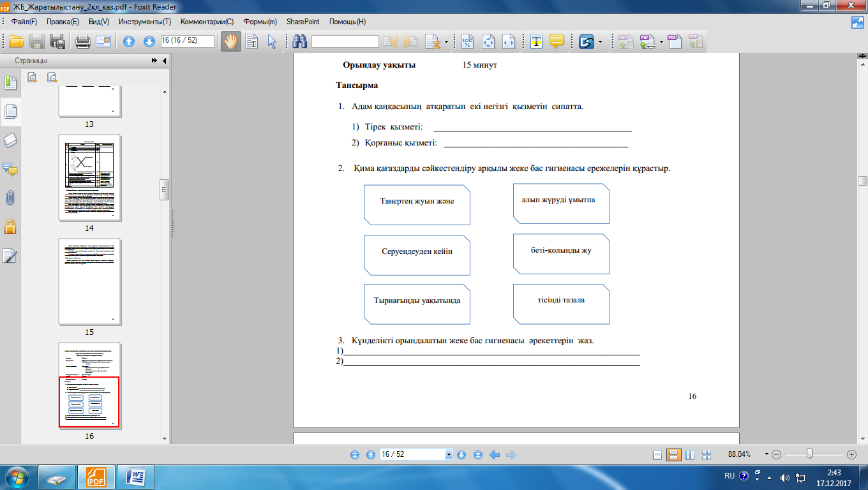Collapse the Pages navigation panel
Screen dimensions: 868x490
click(x=165, y=61)
